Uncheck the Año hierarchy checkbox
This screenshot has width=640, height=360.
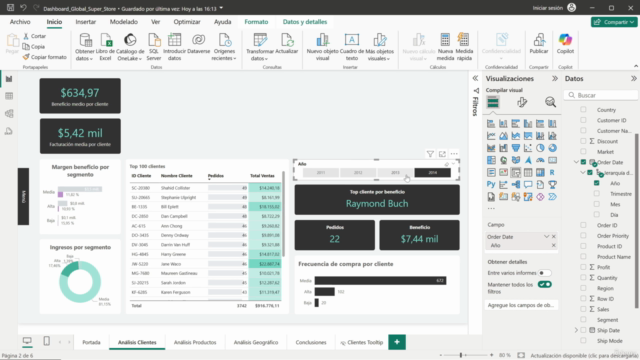tap(597, 183)
